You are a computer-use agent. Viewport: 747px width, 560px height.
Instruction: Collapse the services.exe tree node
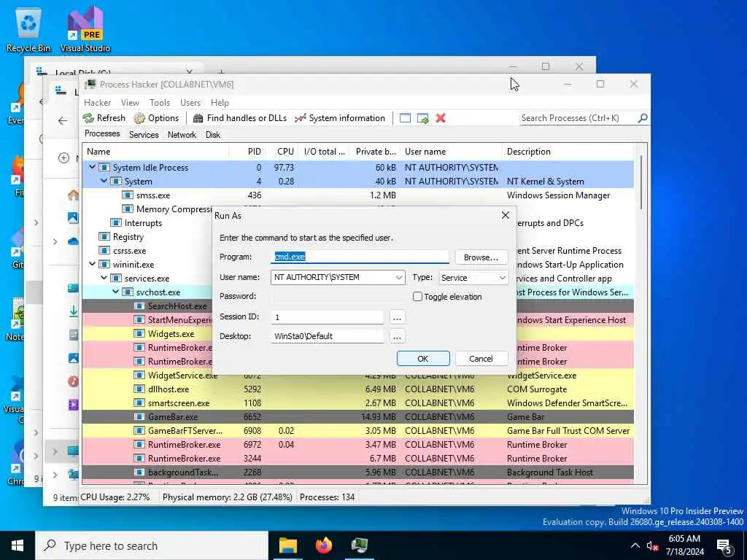[x=104, y=278]
